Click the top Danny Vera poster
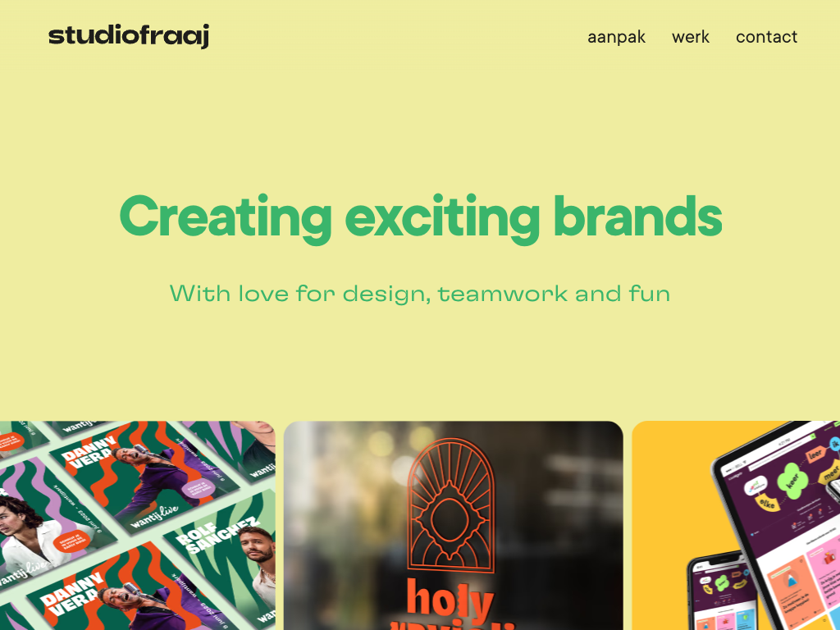 144,477
